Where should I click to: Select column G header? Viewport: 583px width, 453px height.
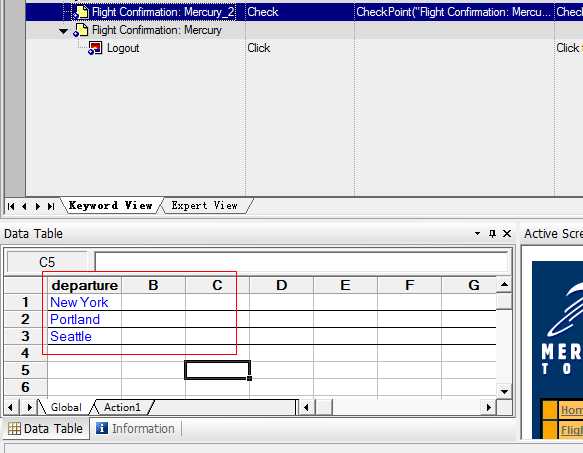pyautogui.click(x=469, y=285)
